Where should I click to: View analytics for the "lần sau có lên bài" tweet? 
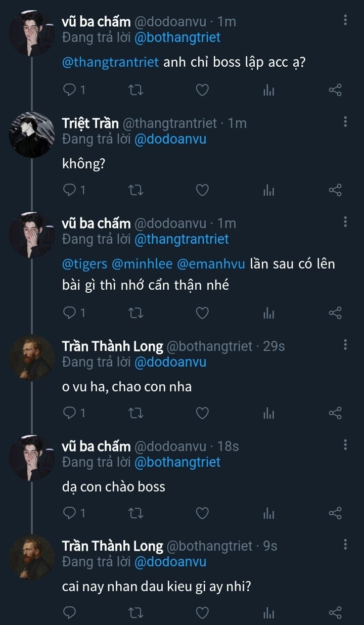(x=268, y=314)
